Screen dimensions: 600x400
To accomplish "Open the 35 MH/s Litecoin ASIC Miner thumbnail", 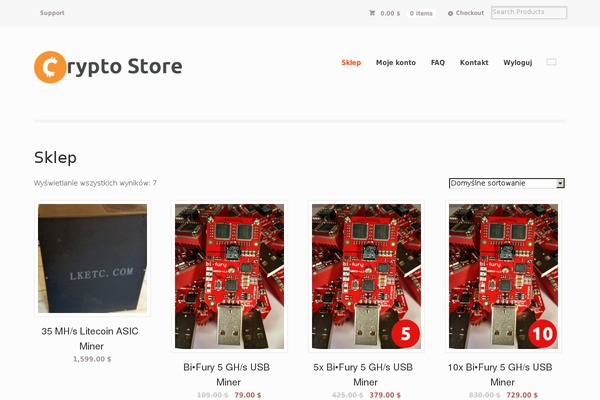I will (x=92, y=258).
